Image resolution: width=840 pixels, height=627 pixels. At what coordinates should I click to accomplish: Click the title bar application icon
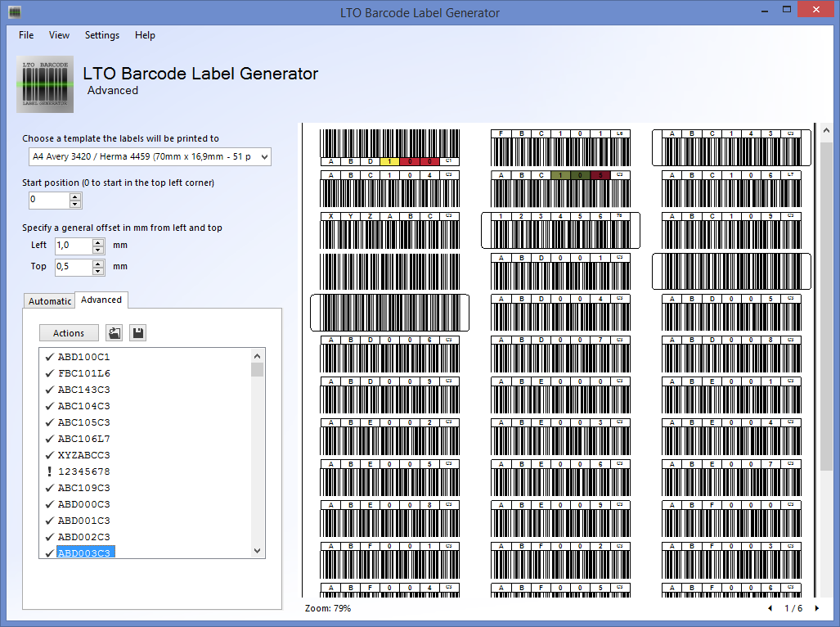pyautogui.click(x=15, y=12)
